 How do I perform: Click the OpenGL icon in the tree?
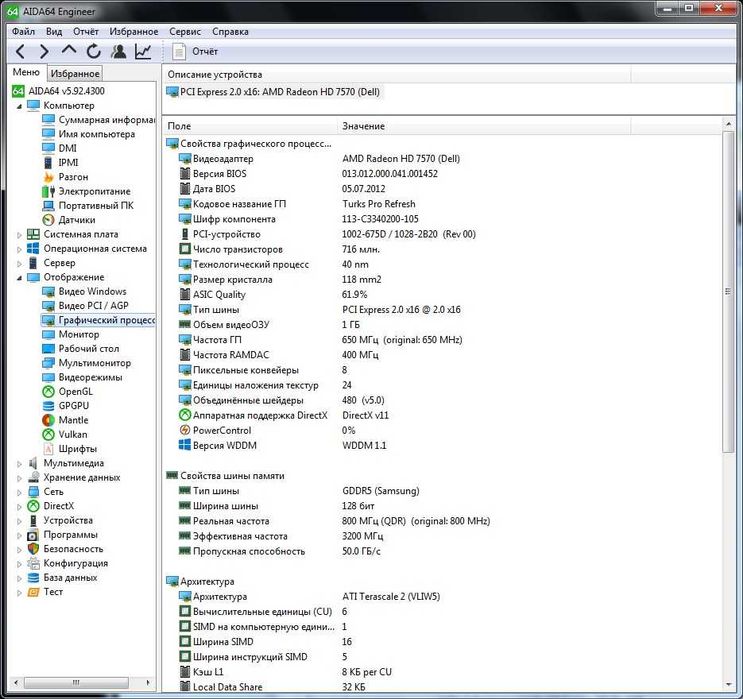click(x=48, y=391)
